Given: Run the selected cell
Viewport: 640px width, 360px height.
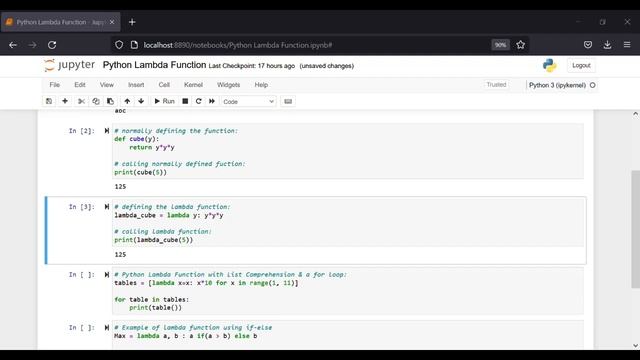Looking at the screenshot, I should pos(164,101).
